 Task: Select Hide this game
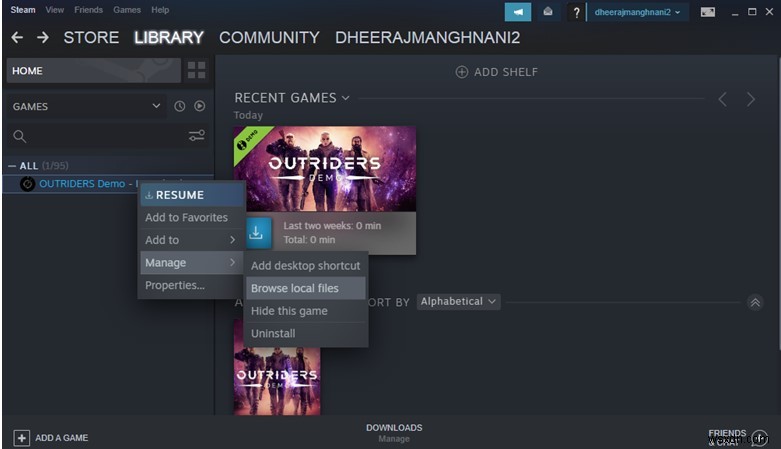pyautogui.click(x=305, y=311)
